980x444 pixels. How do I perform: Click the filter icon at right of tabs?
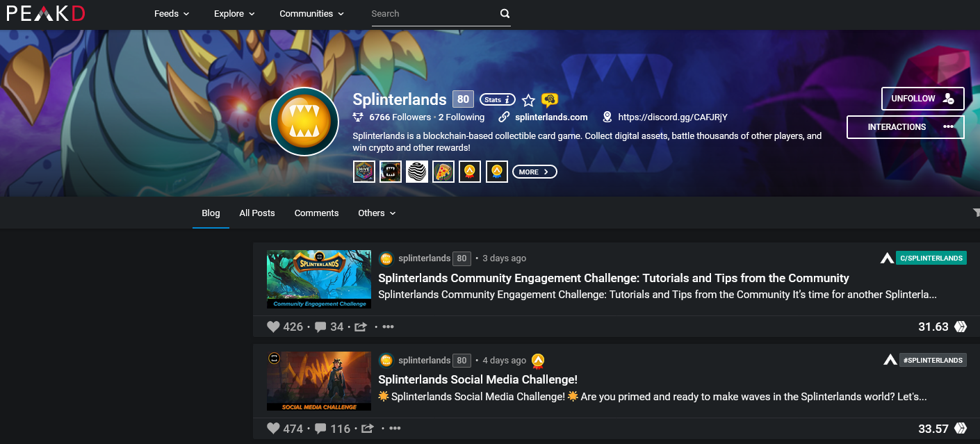pyautogui.click(x=976, y=213)
